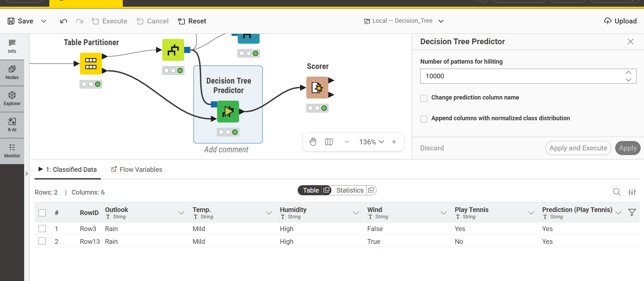Reset the selected node
The height and width of the screenshot is (281, 644).
click(192, 21)
